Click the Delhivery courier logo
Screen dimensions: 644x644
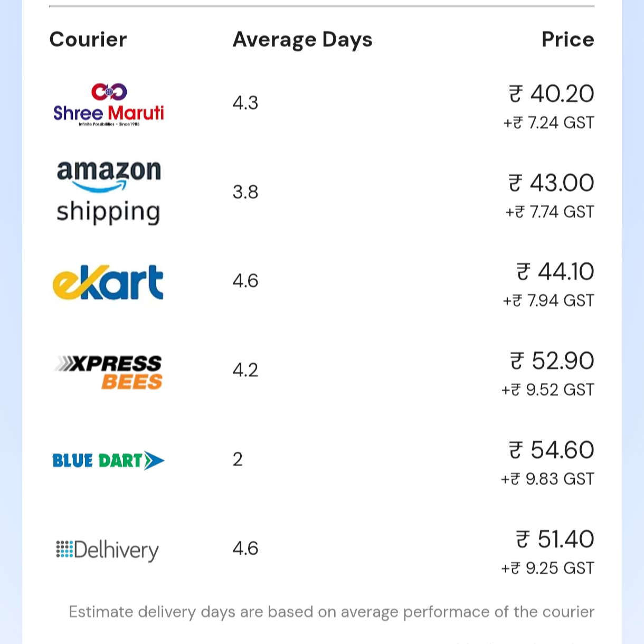tap(107, 550)
